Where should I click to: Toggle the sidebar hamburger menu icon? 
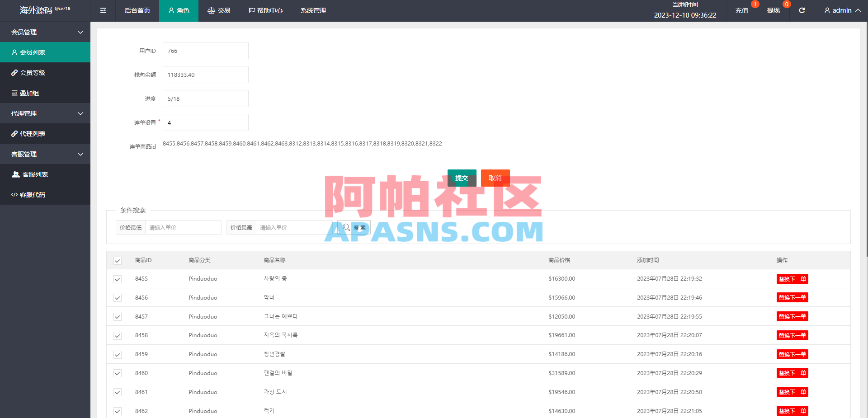point(103,10)
